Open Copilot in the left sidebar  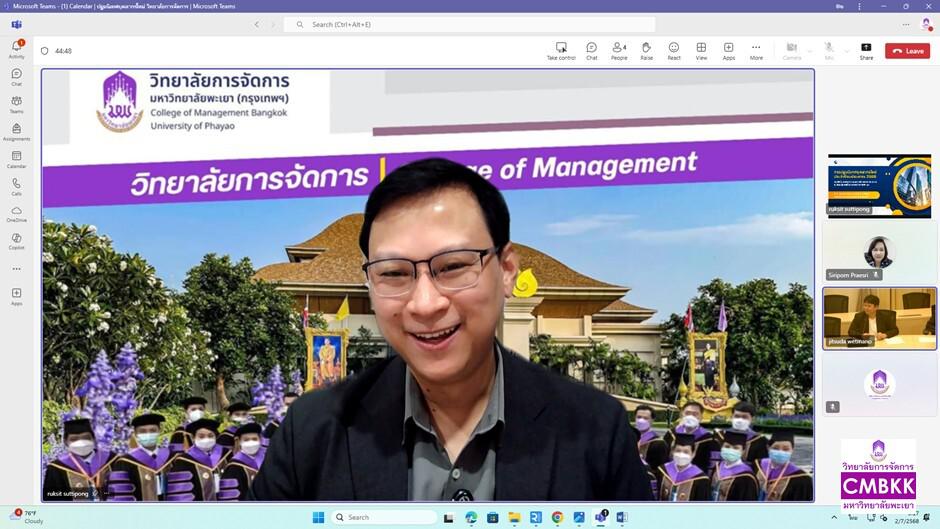pos(16,242)
